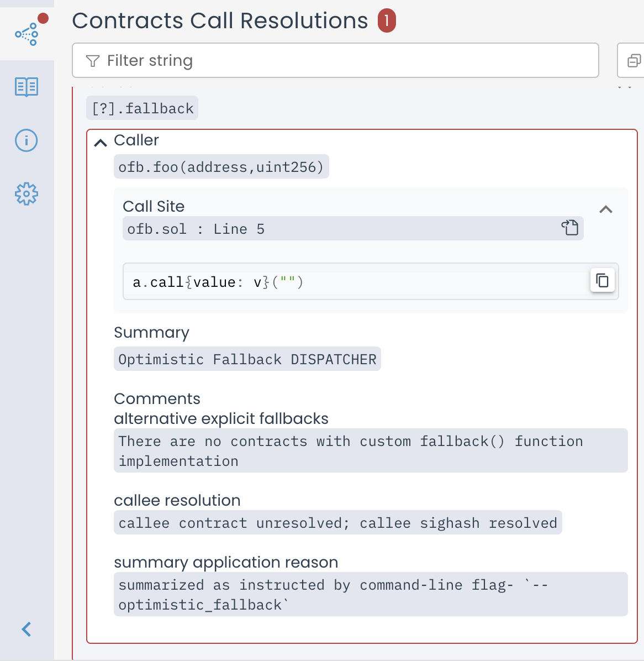
Task: Click the circled info icon in sidebar
Action: tap(27, 140)
